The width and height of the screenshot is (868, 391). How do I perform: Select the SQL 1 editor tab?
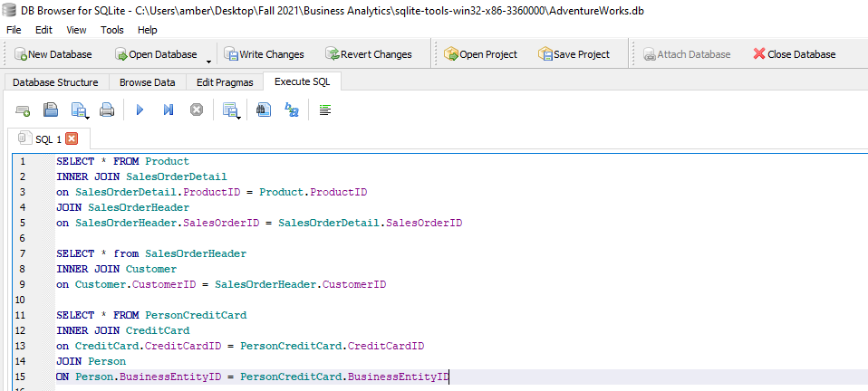coord(48,138)
